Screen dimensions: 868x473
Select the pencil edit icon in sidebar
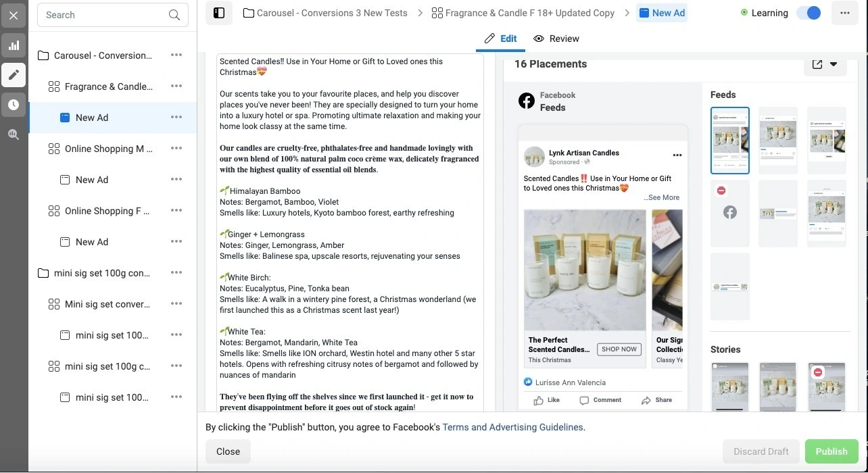(x=14, y=75)
